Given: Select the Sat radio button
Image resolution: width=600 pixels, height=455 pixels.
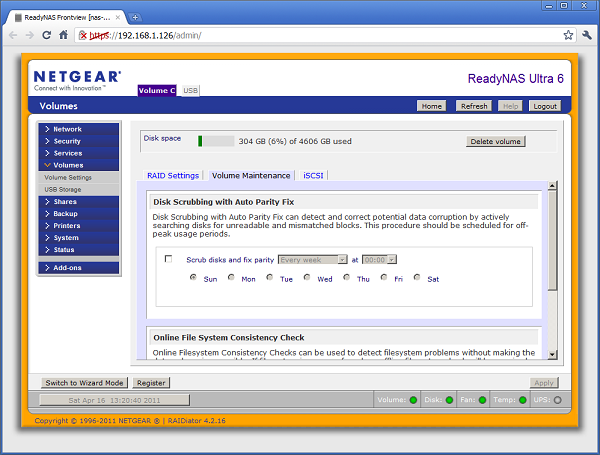Looking at the screenshot, I should (417, 277).
